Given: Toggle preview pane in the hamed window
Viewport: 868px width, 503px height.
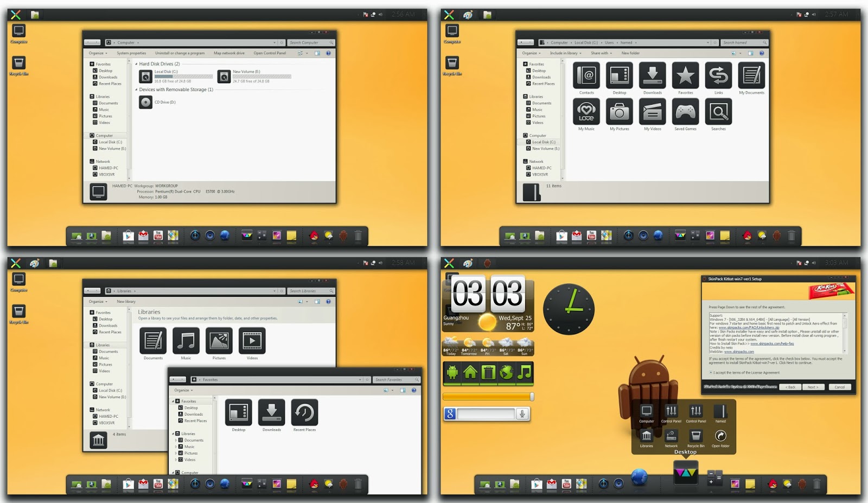Looking at the screenshot, I should [x=751, y=53].
